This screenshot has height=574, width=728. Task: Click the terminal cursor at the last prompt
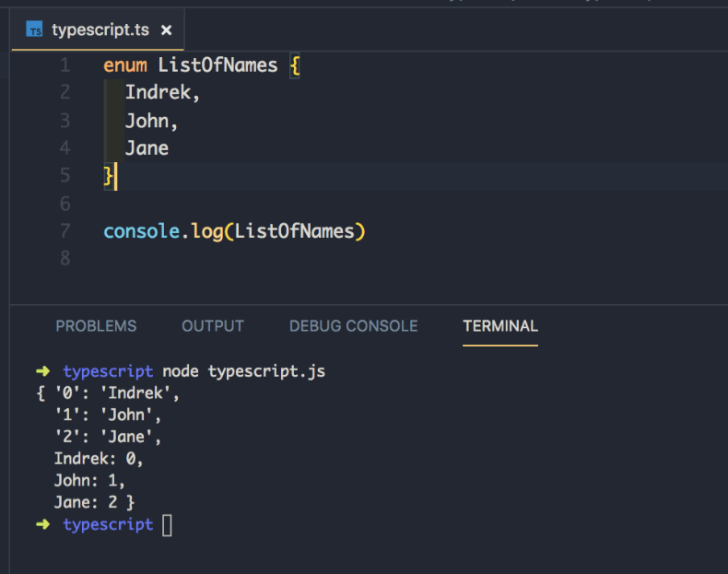point(167,525)
